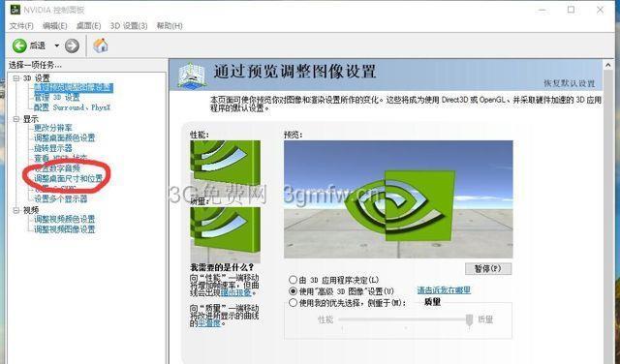Collapse the 3D 设置 tree node
620x364 pixels.
(16, 78)
